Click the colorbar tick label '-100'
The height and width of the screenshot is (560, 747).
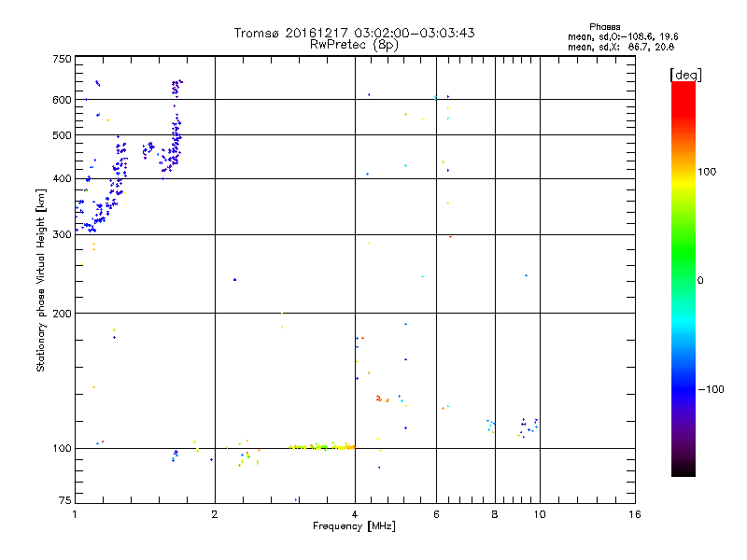(711, 389)
